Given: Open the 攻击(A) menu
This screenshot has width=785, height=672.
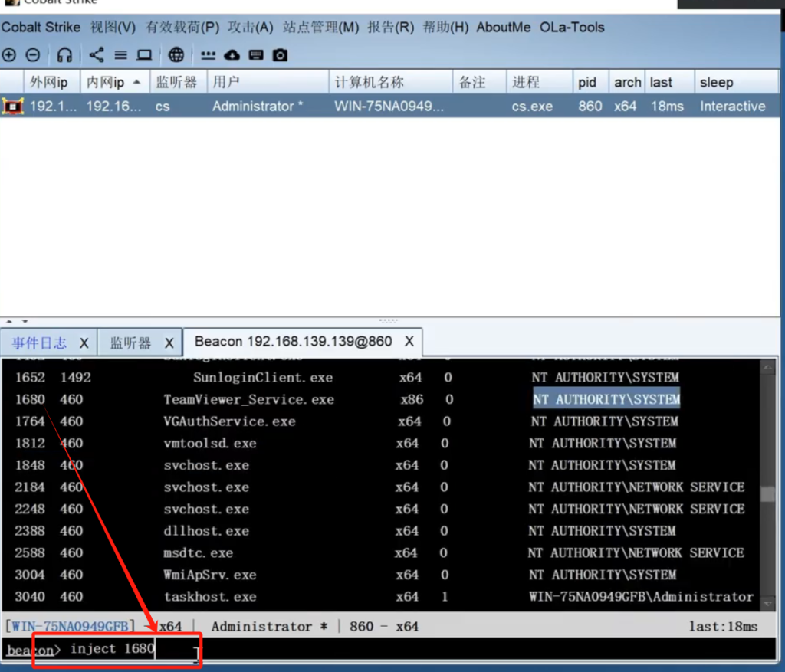Looking at the screenshot, I should [x=251, y=27].
